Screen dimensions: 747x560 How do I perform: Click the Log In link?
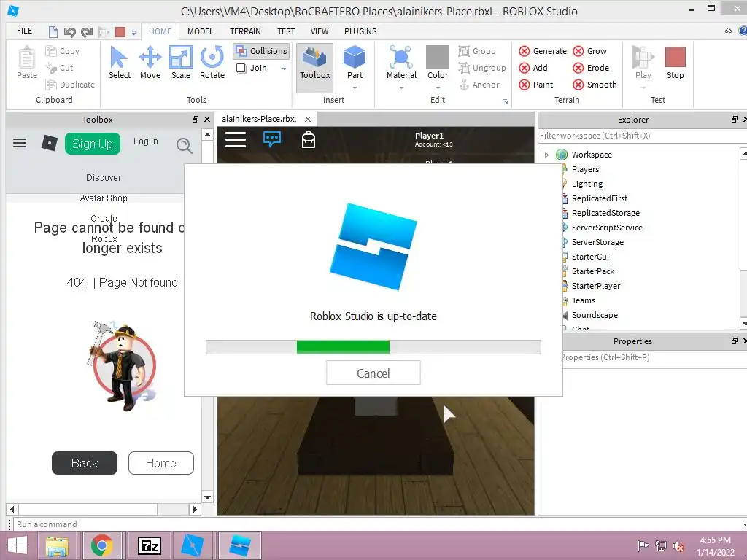pos(145,141)
